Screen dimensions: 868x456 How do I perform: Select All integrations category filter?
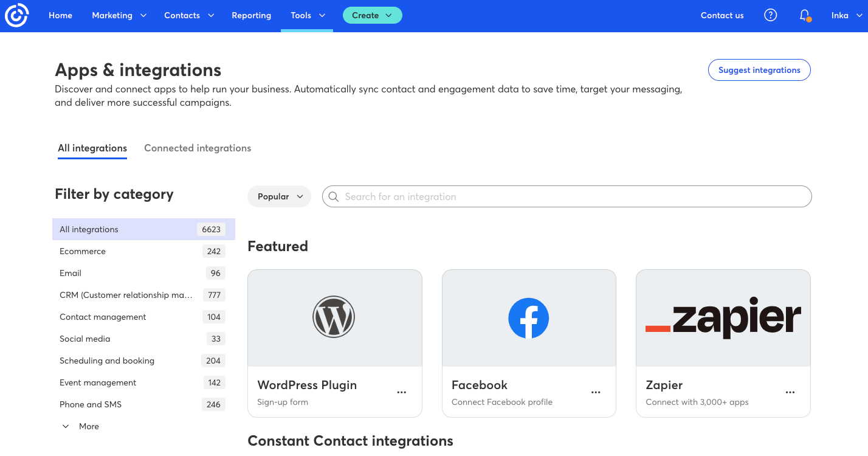pyautogui.click(x=143, y=229)
